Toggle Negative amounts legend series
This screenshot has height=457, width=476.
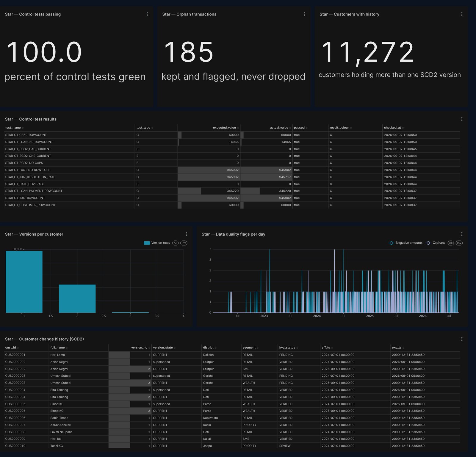pyautogui.click(x=405, y=243)
